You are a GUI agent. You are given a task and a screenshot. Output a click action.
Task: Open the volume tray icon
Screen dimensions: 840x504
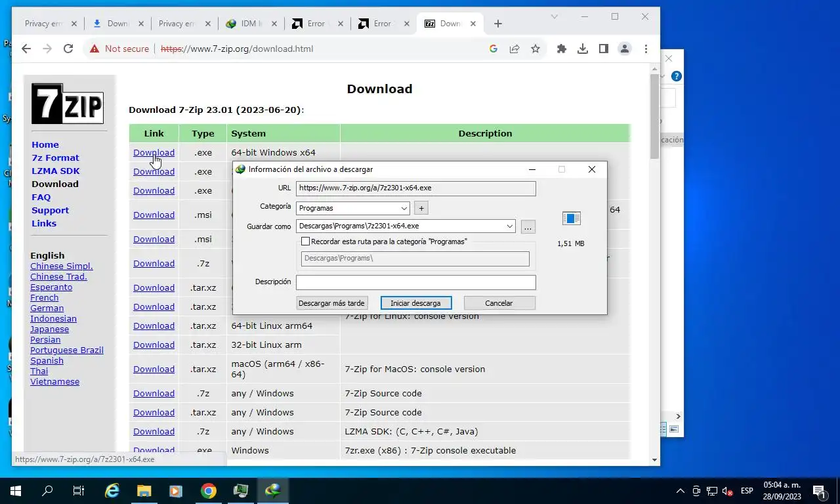(x=728, y=491)
